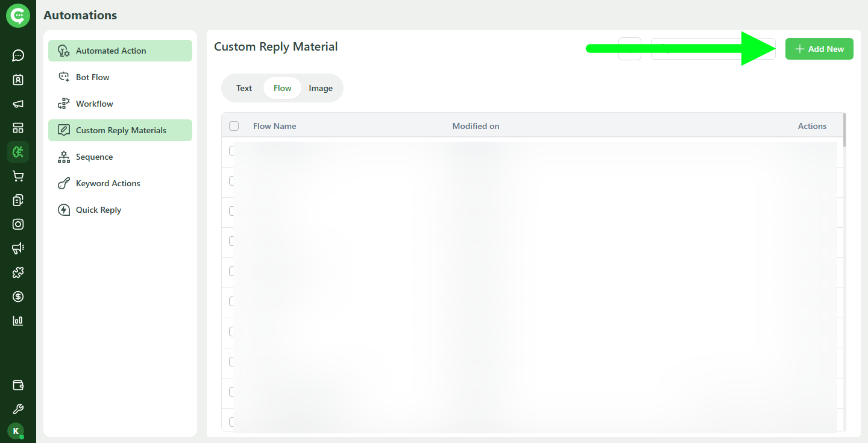Open the Analytics bar chart icon
868x443 pixels.
[x=18, y=321]
